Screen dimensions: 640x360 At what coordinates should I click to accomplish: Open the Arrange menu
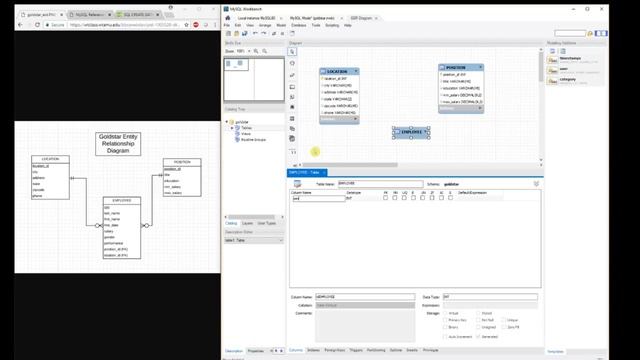pyautogui.click(x=265, y=25)
